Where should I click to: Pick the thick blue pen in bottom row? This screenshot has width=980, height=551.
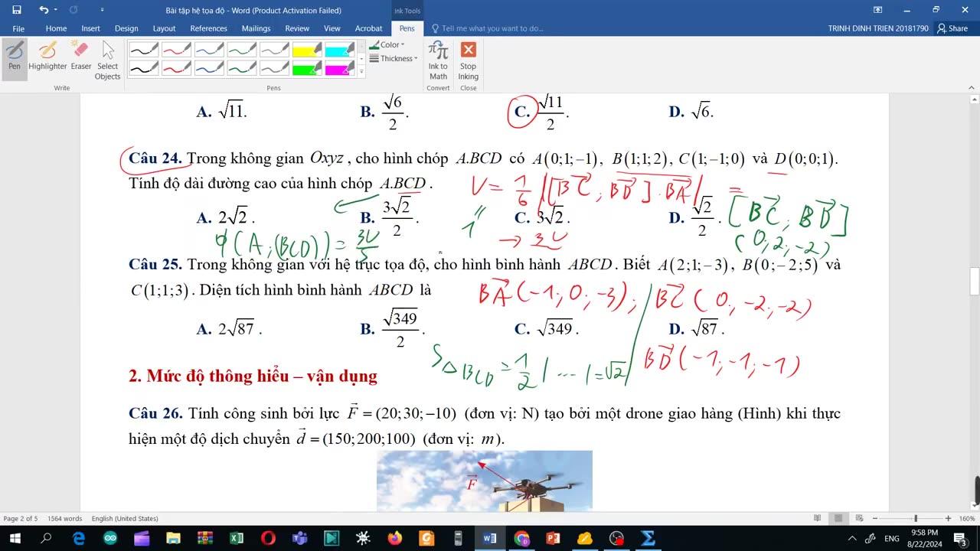209,68
